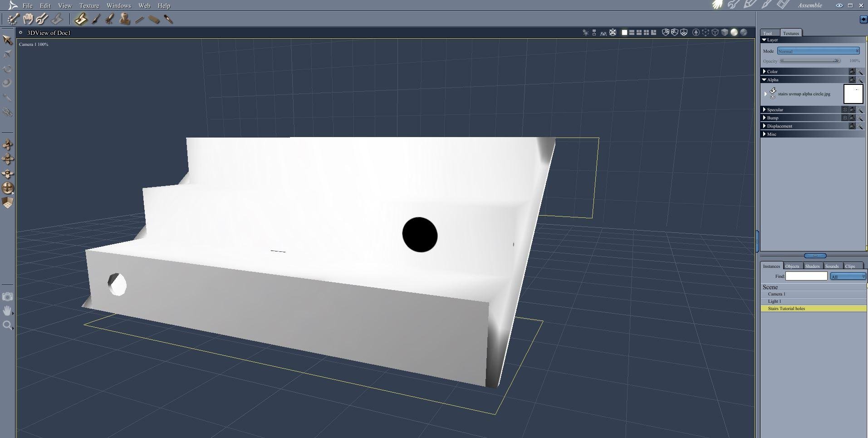This screenshot has height=438, width=868.
Task: Select the camera pan tool
Action: 8,159
